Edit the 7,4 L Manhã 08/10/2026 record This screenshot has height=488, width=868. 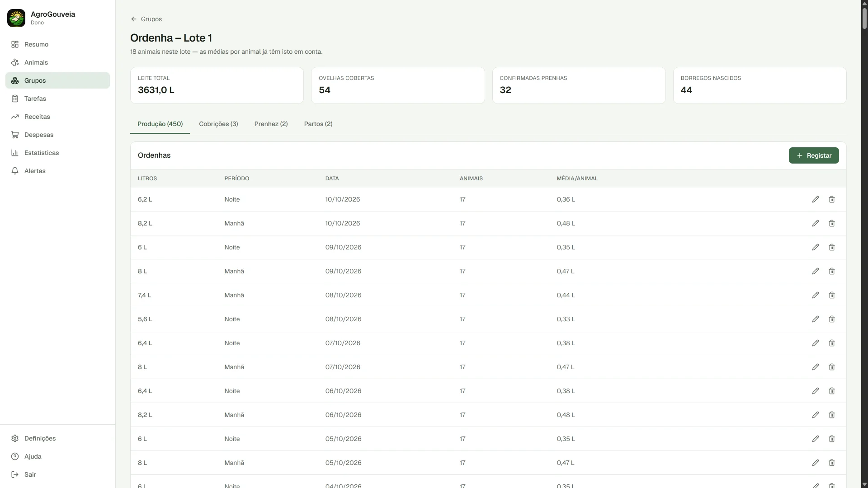pyautogui.click(x=815, y=295)
